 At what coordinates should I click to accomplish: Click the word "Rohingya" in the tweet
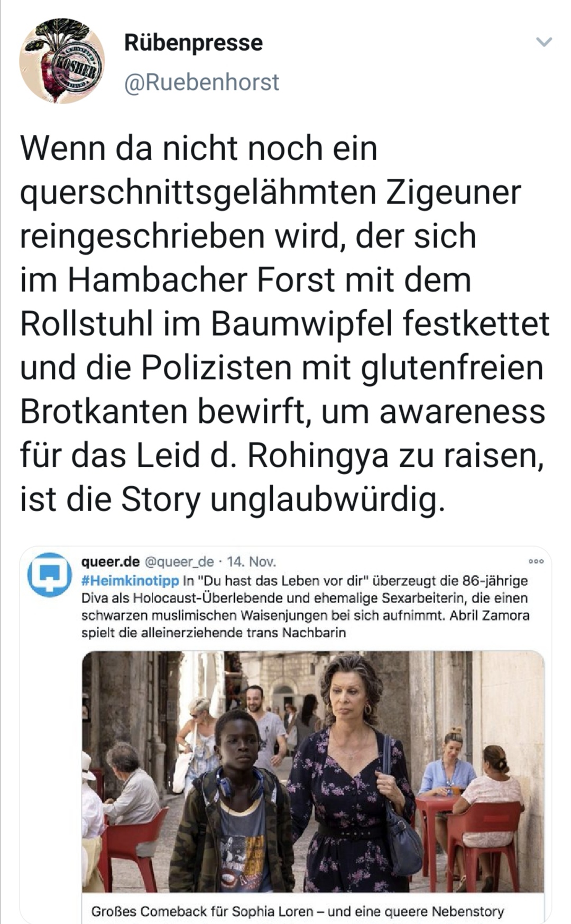tap(318, 456)
